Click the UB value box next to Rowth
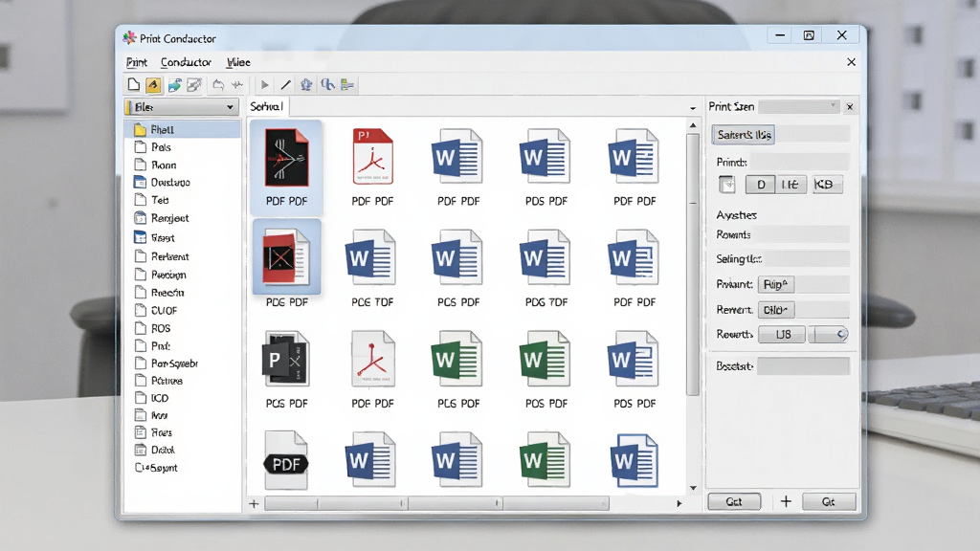This screenshot has height=551, width=980. (782, 335)
